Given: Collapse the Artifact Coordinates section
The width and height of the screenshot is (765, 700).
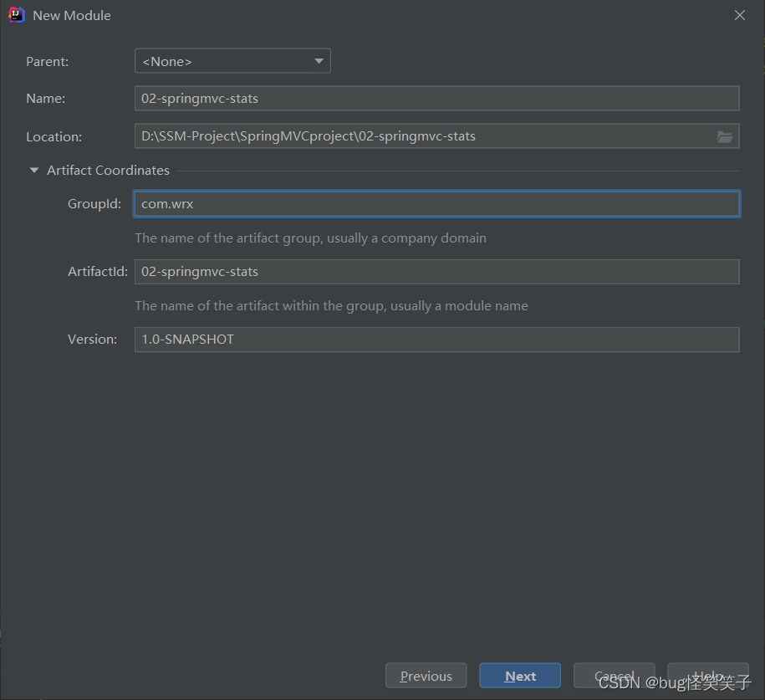Looking at the screenshot, I should point(34,171).
